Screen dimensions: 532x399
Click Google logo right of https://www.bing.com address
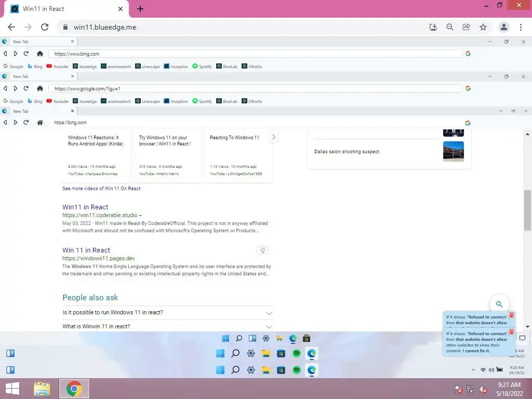468,54
